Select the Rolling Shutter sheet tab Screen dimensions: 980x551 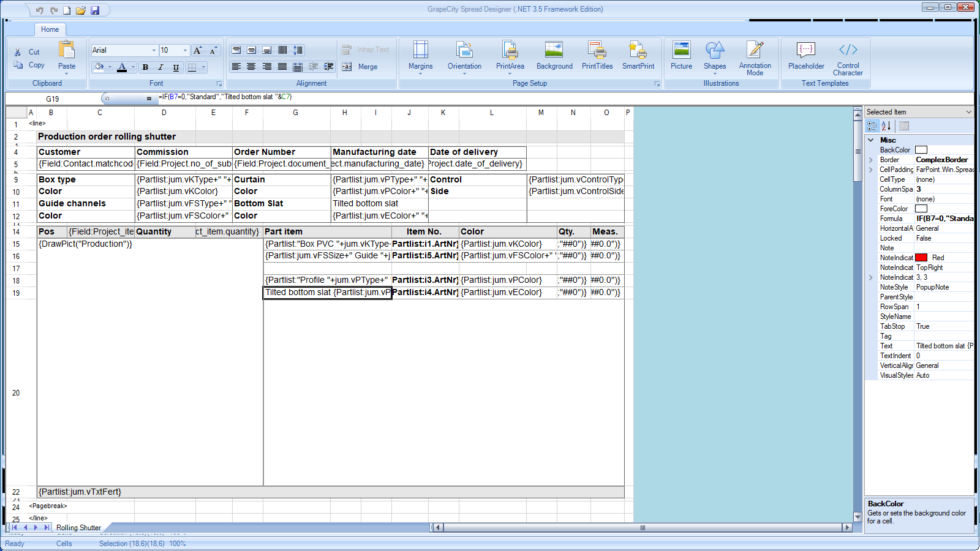78,528
